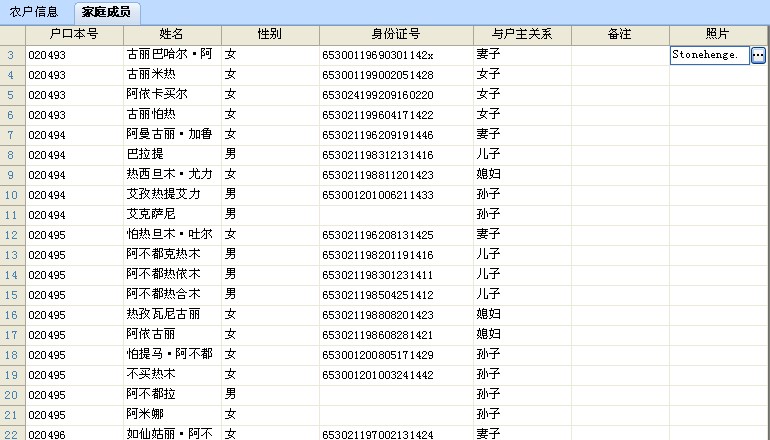Click the name cell 阿米娜
The width and height of the screenshot is (770, 440).
pyautogui.click(x=172, y=414)
